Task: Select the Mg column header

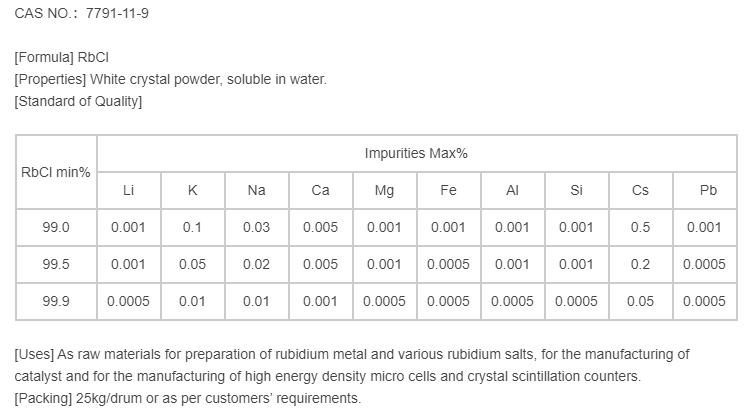Action: click(x=384, y=190)
